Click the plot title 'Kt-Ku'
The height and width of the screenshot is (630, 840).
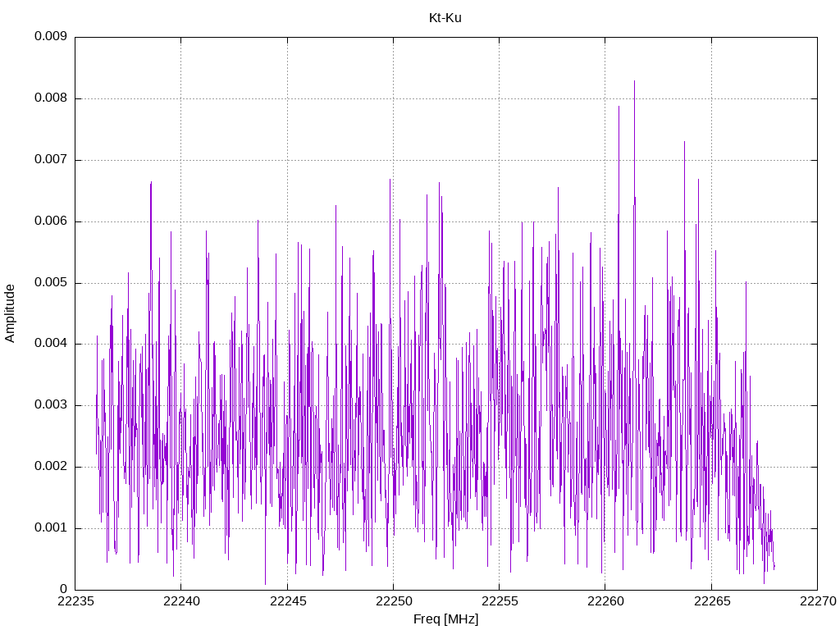[x=445, y=18]
